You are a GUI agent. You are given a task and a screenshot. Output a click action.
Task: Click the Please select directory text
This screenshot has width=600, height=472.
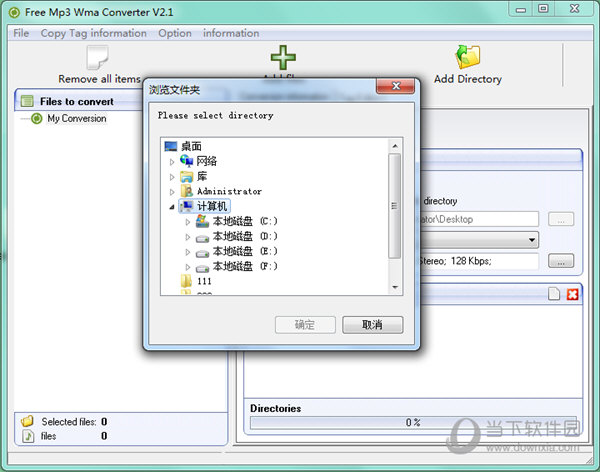tap(215, 115)
